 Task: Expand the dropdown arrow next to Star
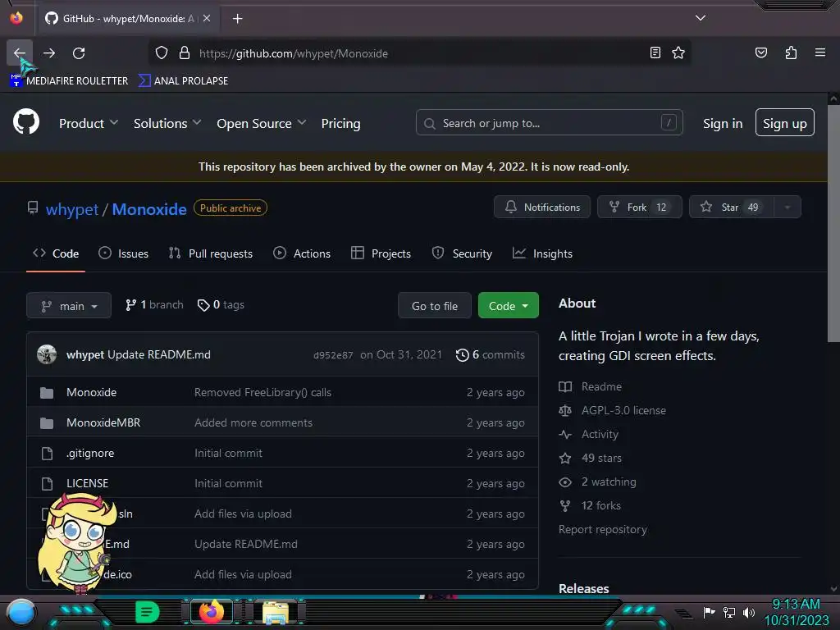click(x=787, y=207)
